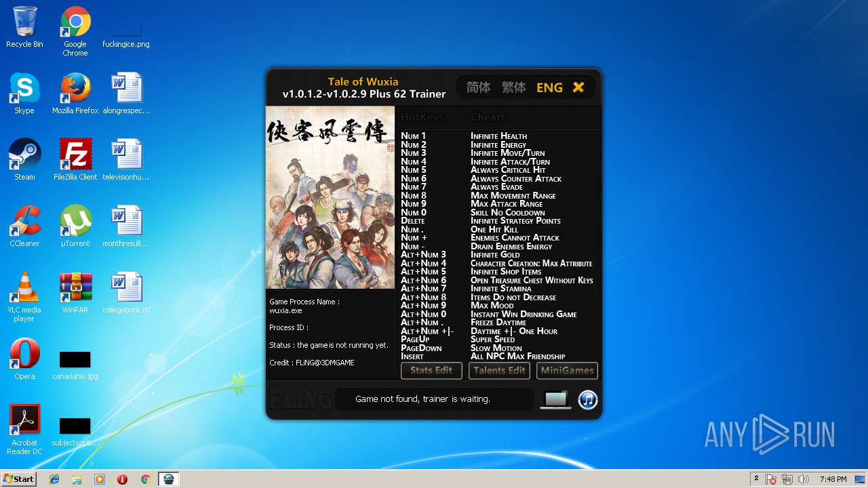Click the PageUp hotkey label

tap(415, 340)
